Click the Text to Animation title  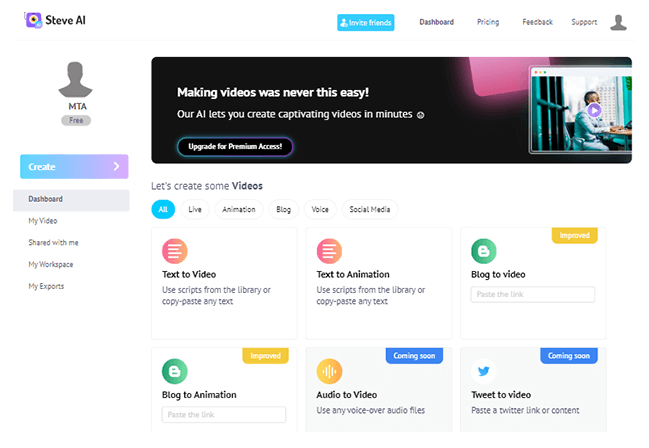click(x=353, y=275)
